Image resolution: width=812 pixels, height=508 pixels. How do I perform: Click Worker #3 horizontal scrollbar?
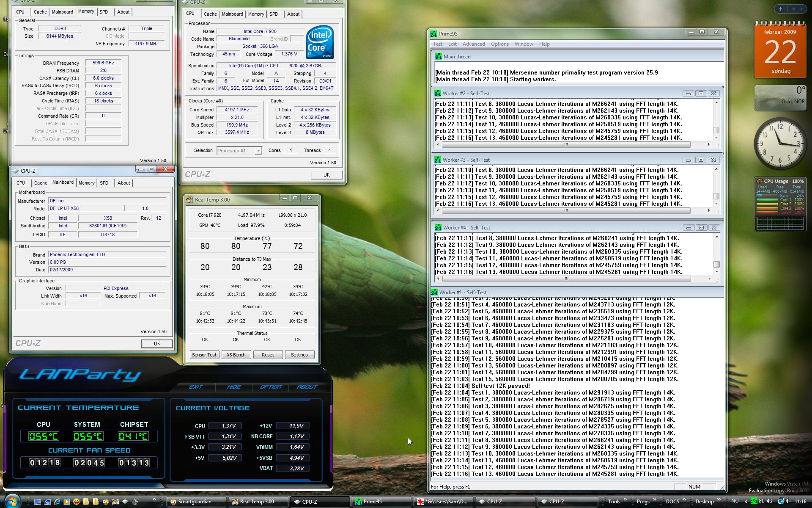[573, 210]
